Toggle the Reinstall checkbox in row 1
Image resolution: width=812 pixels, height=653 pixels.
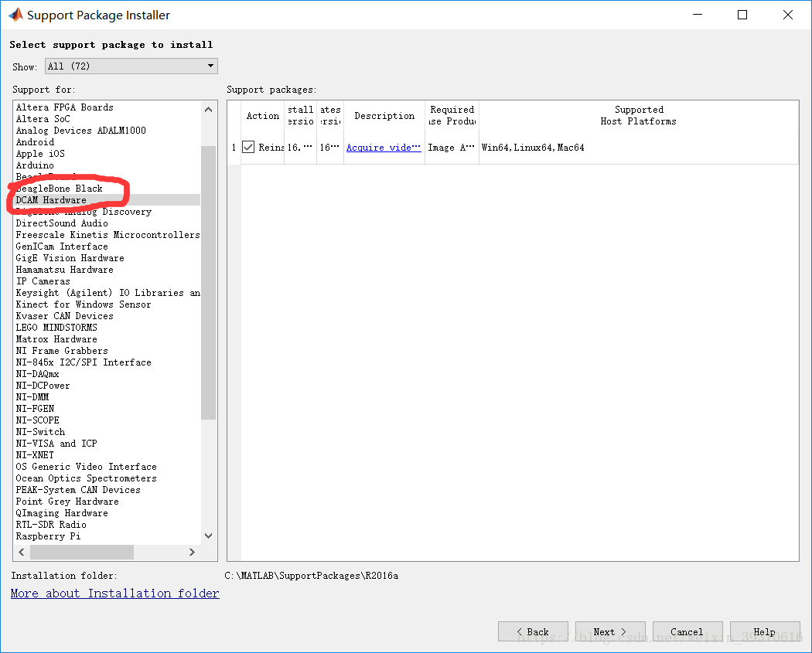248,147
